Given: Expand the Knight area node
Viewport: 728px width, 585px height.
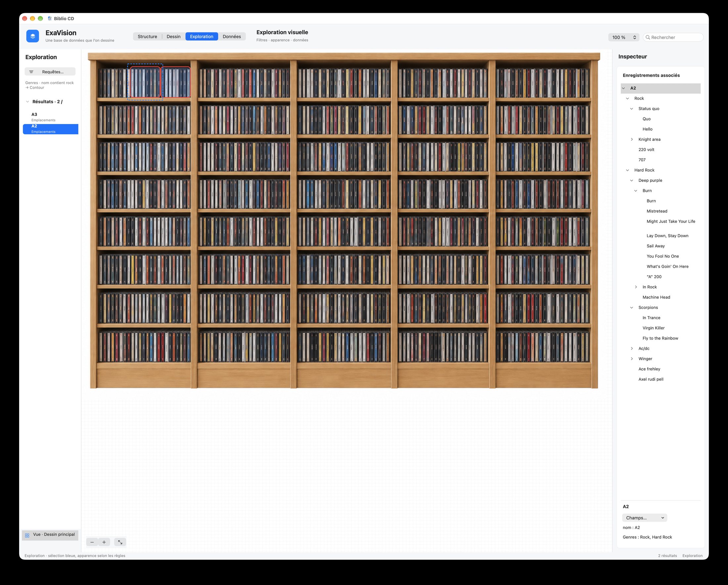Looking at the screenshot, I should [x=632, y=139].
